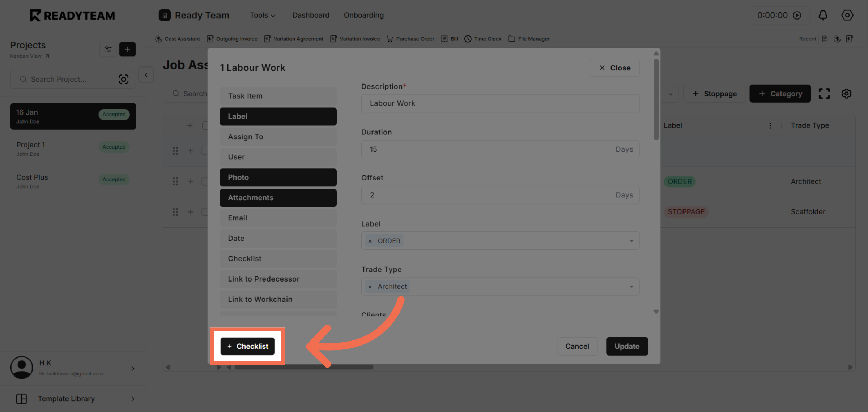Switch to the Dashboard tab
Image resolution: width=868 pixels, height=412 pixels.
coord(311,15)
